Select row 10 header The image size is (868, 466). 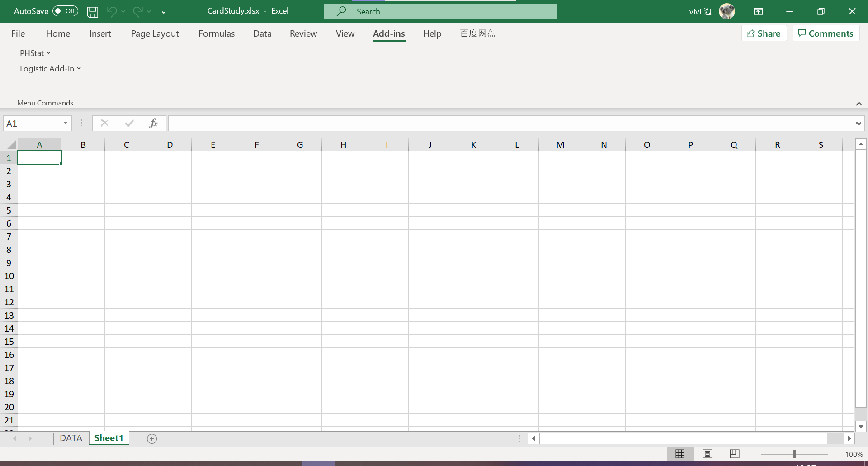[9, 276]
